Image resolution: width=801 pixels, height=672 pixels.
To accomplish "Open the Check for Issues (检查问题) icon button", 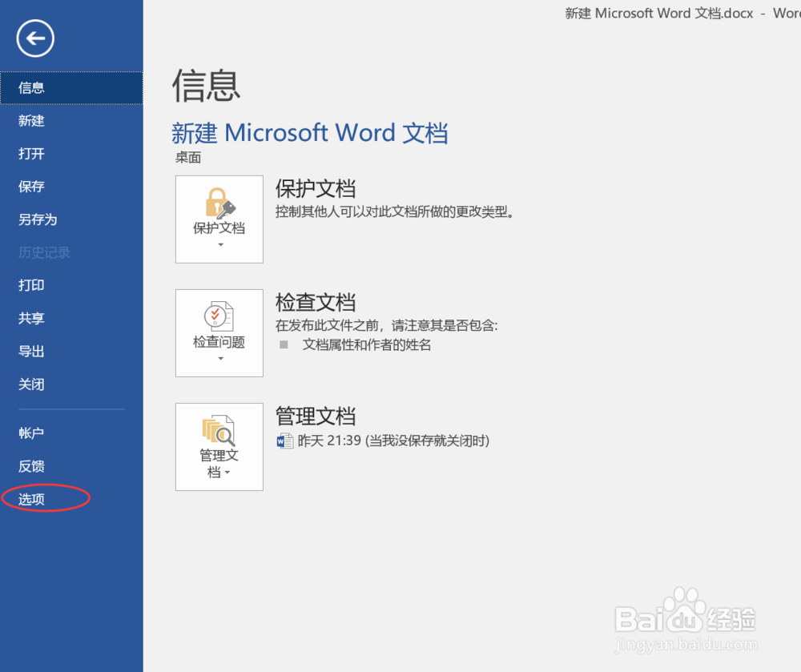I will [x=219, y=333].
